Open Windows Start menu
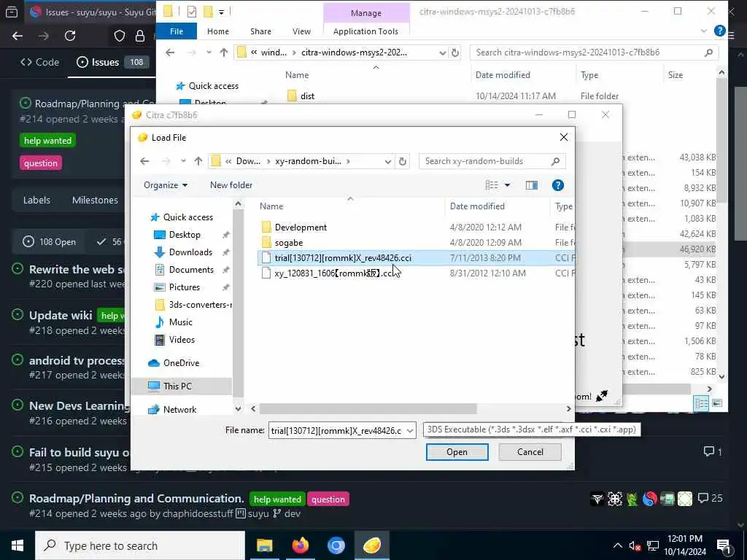Viewport: 747px width, 560px height. pyautogui.click(x=18, y=545)
